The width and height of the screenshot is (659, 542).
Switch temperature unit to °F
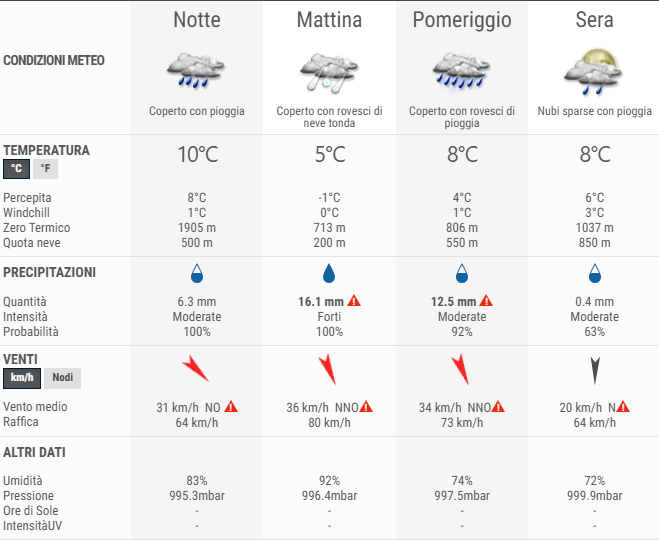pos(46,170)
